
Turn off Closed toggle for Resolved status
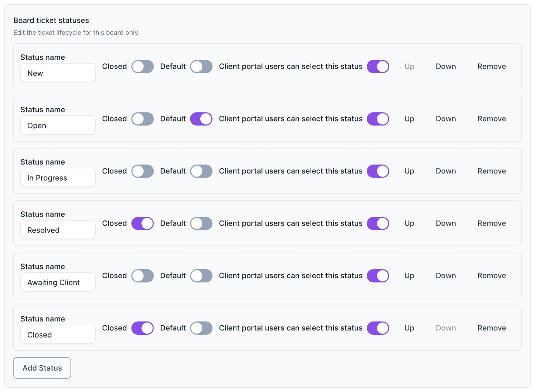[x=142, y=223]
